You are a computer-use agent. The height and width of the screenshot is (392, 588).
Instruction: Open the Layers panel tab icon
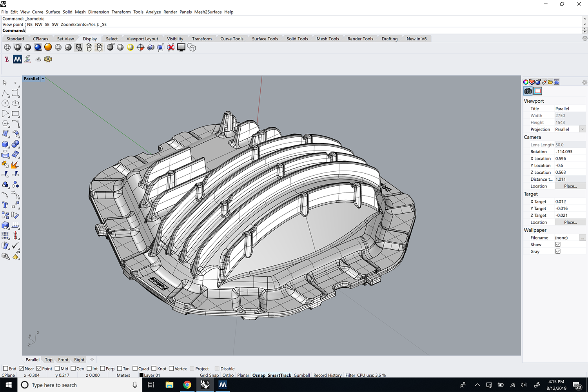click(532, 82)
